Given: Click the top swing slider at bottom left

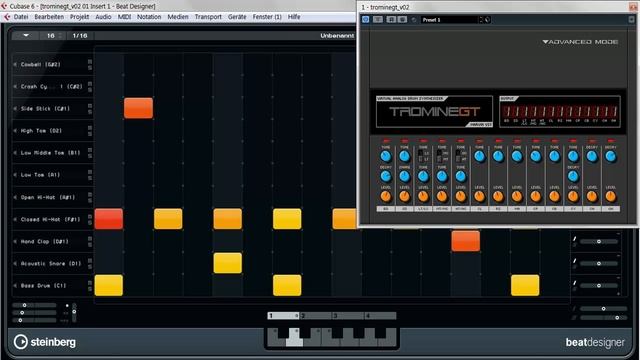Looking at the screenshot, I should 34,305.
